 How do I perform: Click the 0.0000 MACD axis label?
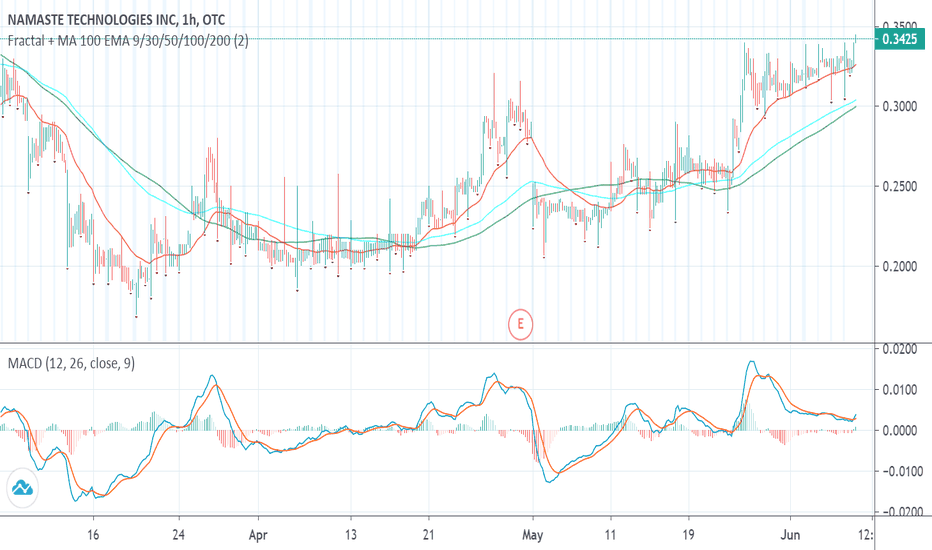point(900,430)
